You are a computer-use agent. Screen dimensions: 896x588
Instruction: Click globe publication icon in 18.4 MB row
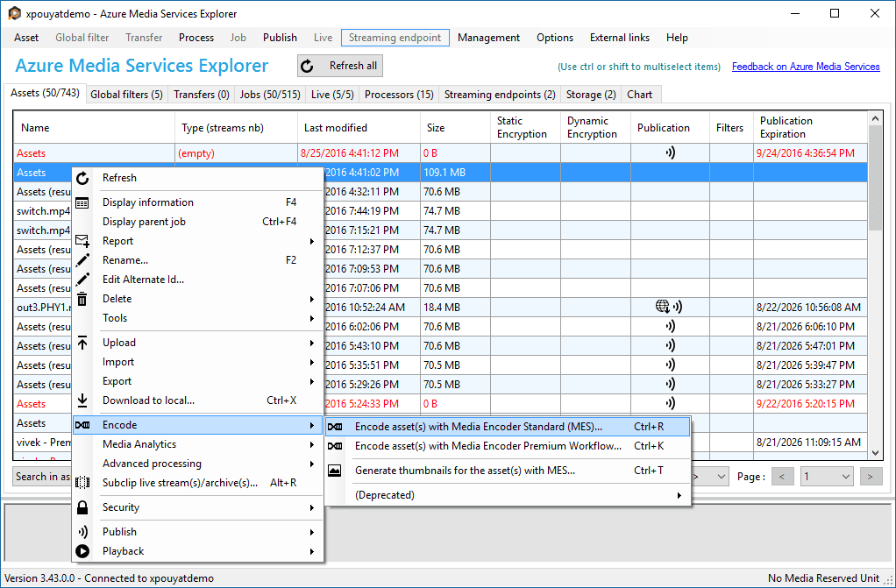[x=662, y=307]
